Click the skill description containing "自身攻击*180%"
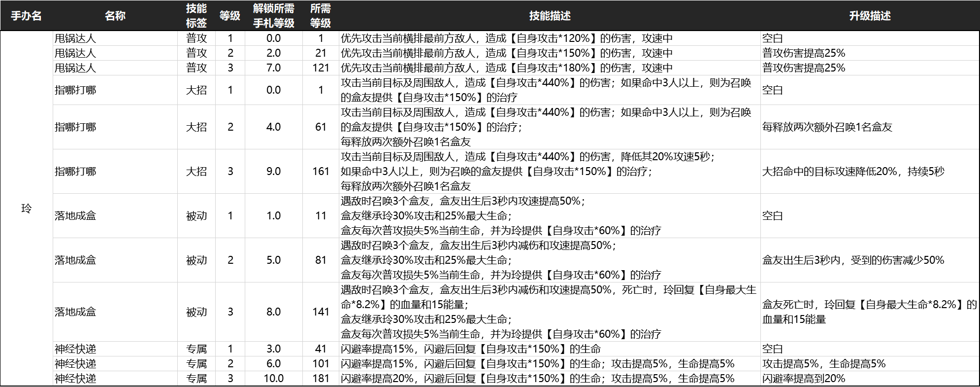Image resolution: width=980 pixels, height=387 pixels. click(x=506, y=68)
